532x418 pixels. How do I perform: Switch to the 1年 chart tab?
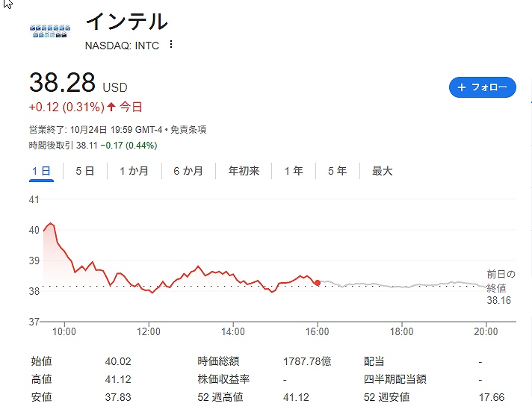coord(294,171)
